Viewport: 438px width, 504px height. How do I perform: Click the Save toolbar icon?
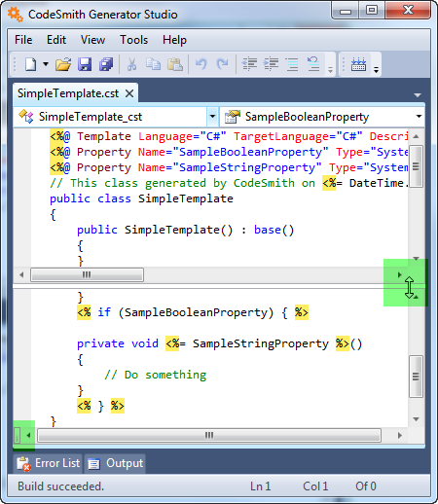(x=85, y=64)
